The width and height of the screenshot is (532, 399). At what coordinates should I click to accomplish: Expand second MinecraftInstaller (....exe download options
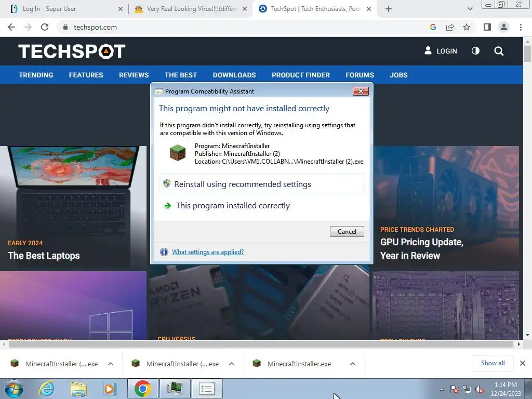pos(232,364)
